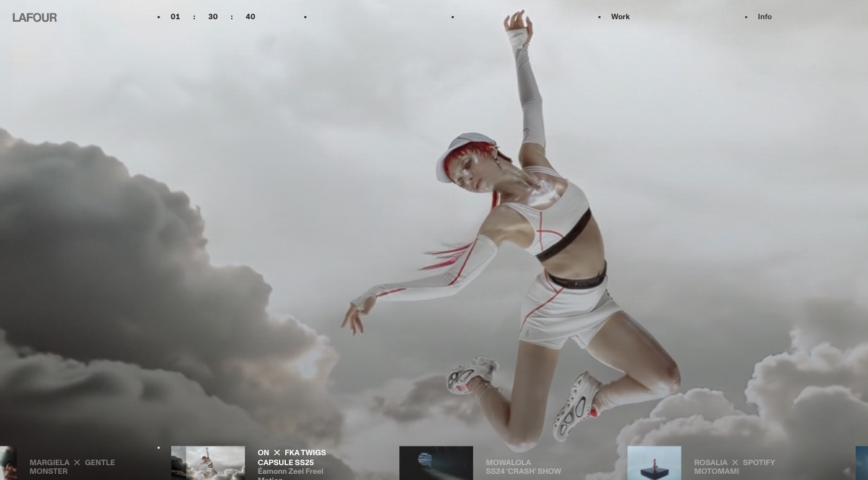Select the square marker beside Info
Viewport: 868px width, 480px height.
pos(746,17)
